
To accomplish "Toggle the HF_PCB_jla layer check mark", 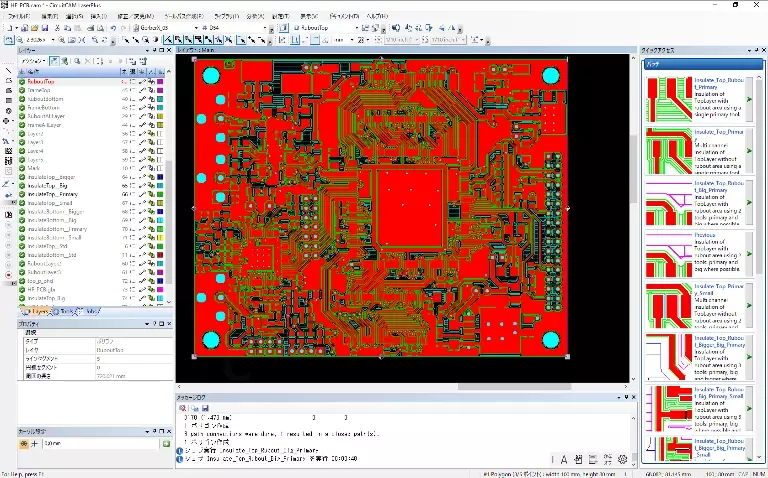I will (x=22, y=289).
